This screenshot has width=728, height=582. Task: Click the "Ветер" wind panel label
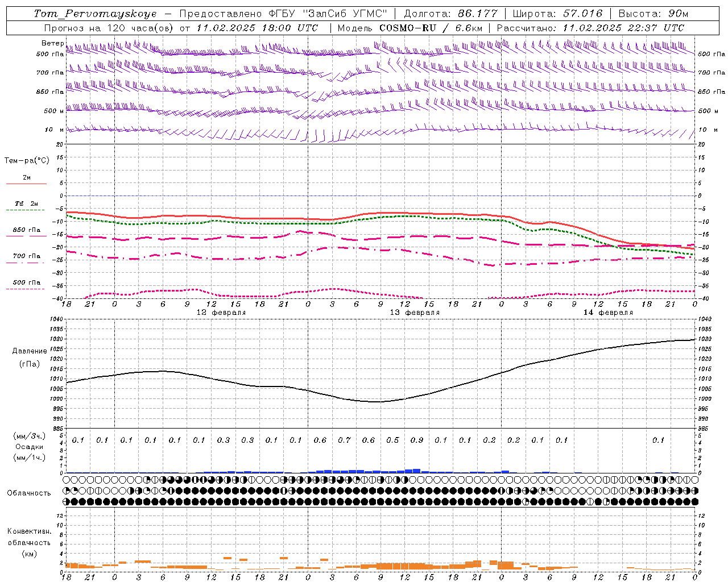click(x=52, y=43)
